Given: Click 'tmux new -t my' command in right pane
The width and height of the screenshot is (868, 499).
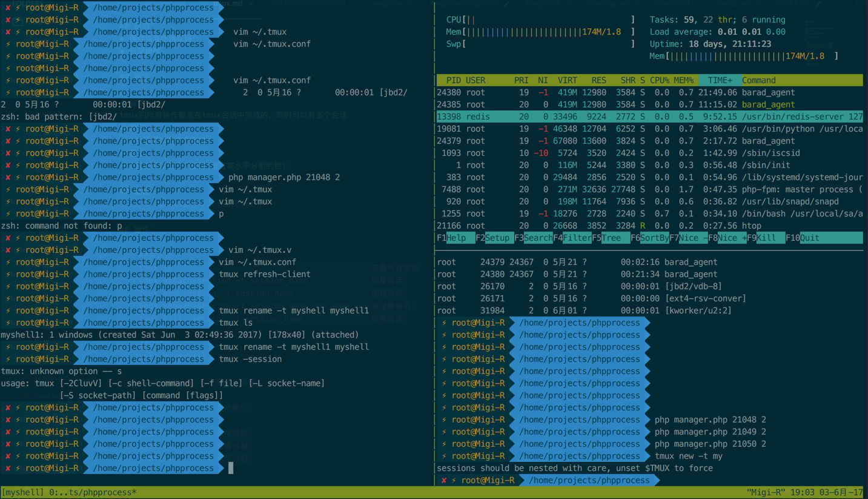Looking at the screenshot, I should point(689,456).
